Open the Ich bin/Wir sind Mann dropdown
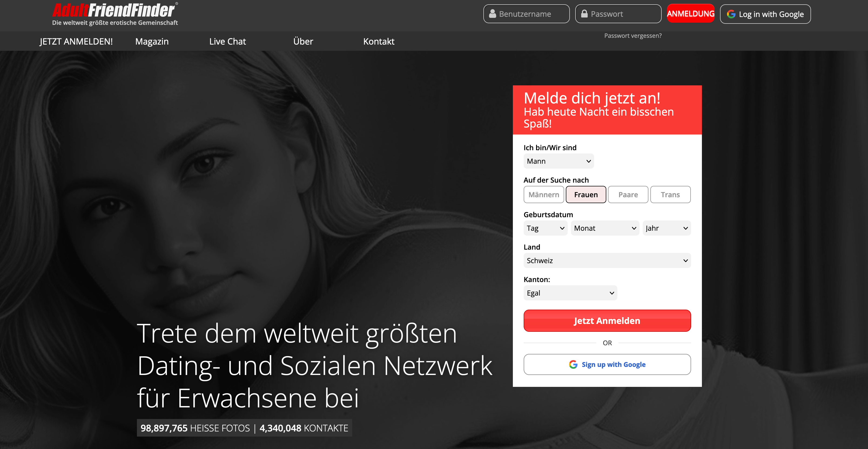868x449 pixels. (558, 161)
